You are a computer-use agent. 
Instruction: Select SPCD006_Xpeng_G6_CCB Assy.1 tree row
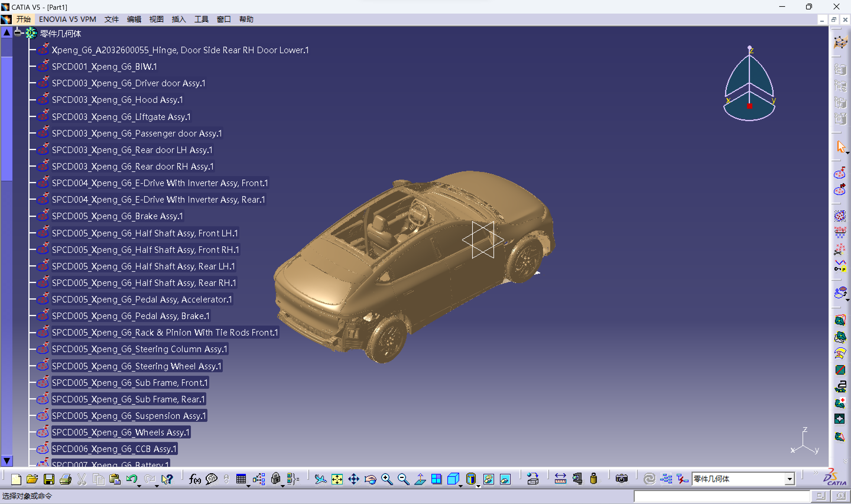[x=114, y=449]
